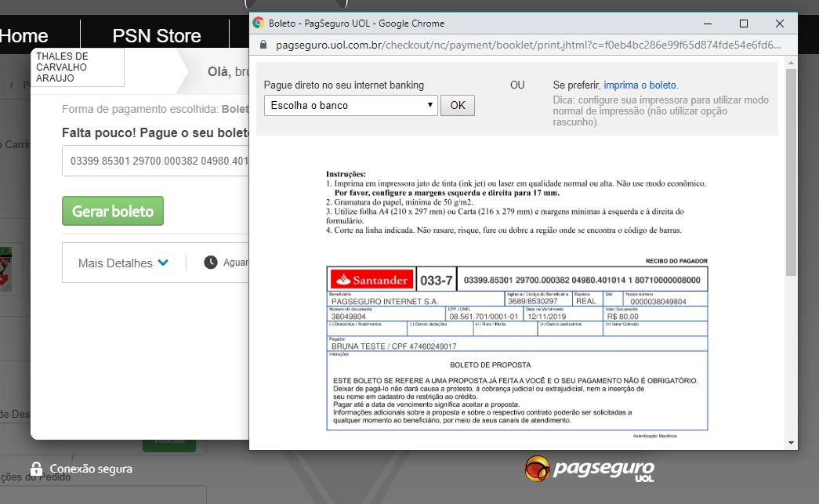Click the Falta pouco! Pague o seu boleto heading
819x504 pixels.
tap(156, 132)
